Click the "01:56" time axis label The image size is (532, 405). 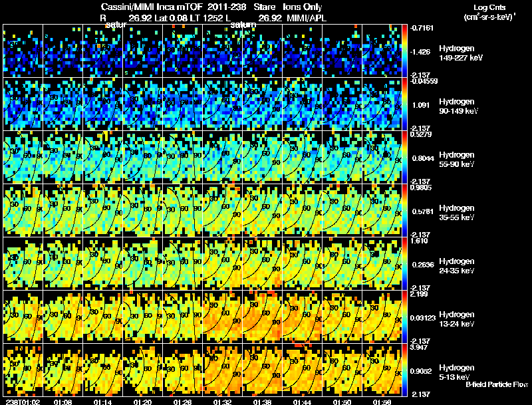coord(382,402)
